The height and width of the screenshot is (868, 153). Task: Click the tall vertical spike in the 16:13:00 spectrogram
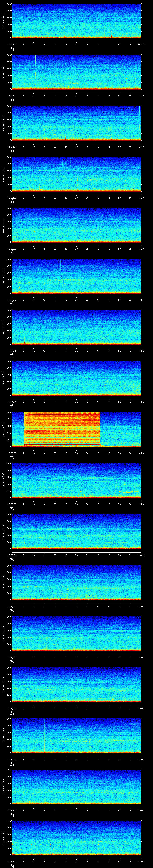[x=45, y=735]
